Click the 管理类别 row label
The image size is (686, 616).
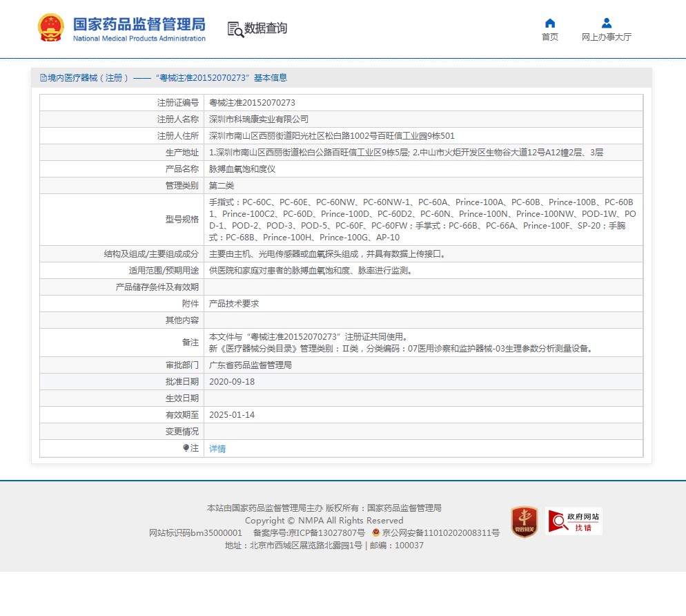(182, 186)
